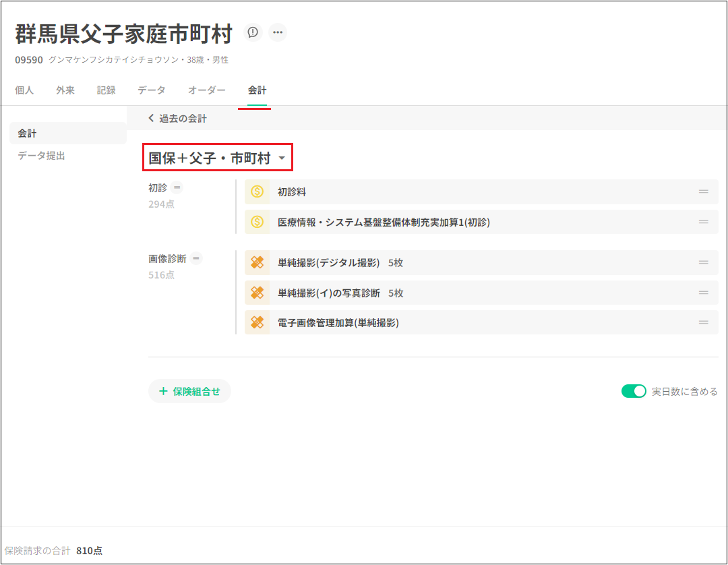Click bandage icon beside 単純撮影(デジタル撮影)
Image resolution: width=728 pixels, height=565 pixels.
257,263
